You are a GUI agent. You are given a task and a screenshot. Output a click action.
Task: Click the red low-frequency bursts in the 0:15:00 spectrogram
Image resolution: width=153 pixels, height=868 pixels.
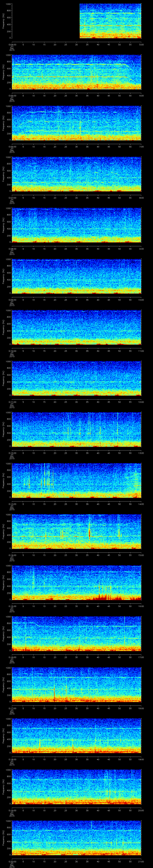click(x=104, y=597)
